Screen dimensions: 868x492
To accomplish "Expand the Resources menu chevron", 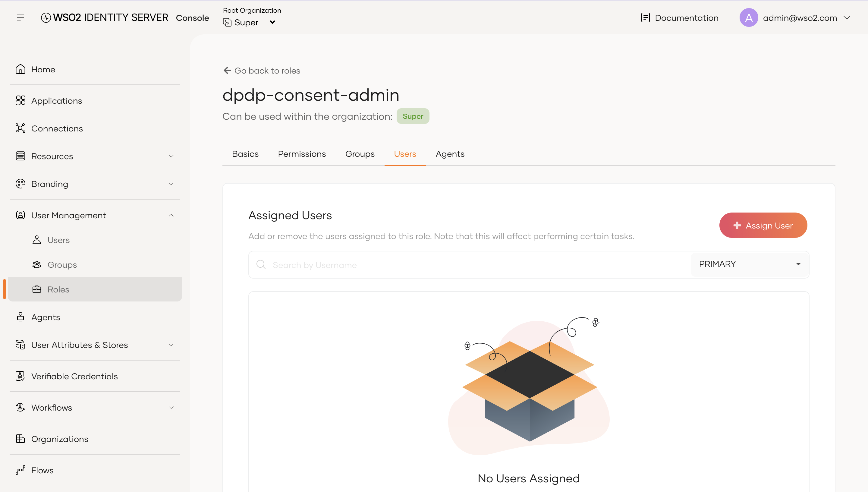I will (x=171, y=156).
